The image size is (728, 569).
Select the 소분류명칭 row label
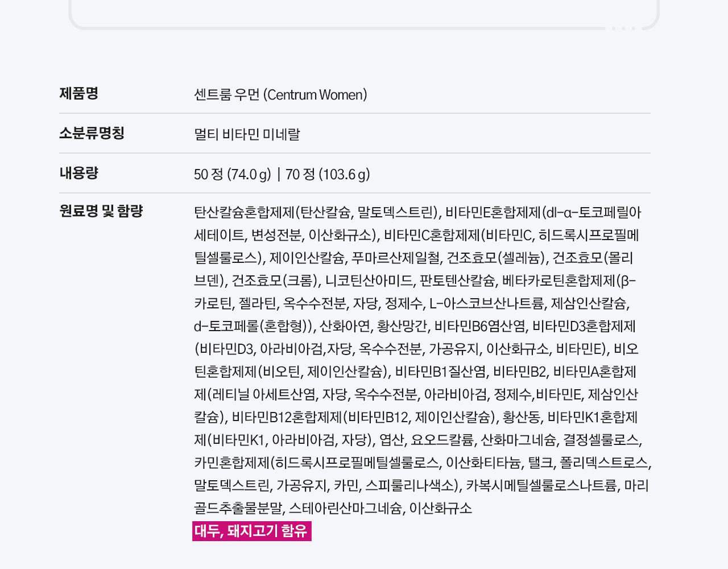[92, 133]
